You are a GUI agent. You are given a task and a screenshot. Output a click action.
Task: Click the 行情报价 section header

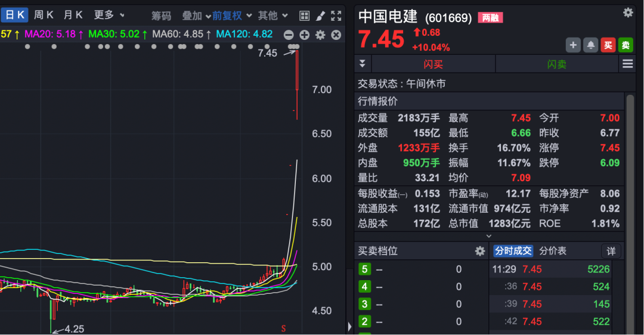coord(489,101)
